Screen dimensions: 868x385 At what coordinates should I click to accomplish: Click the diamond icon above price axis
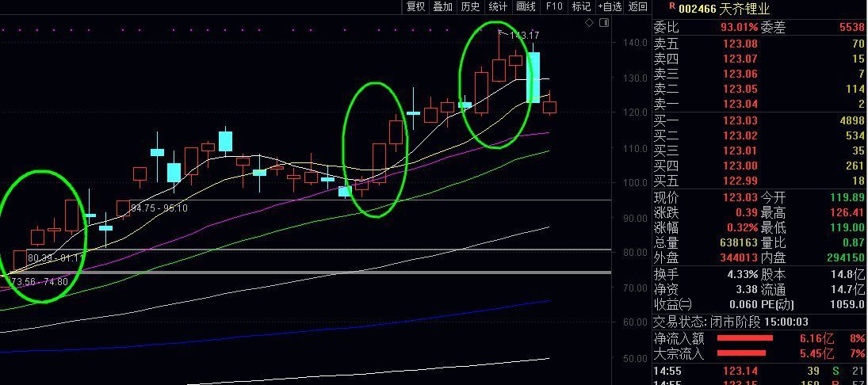tap(590, 23)
